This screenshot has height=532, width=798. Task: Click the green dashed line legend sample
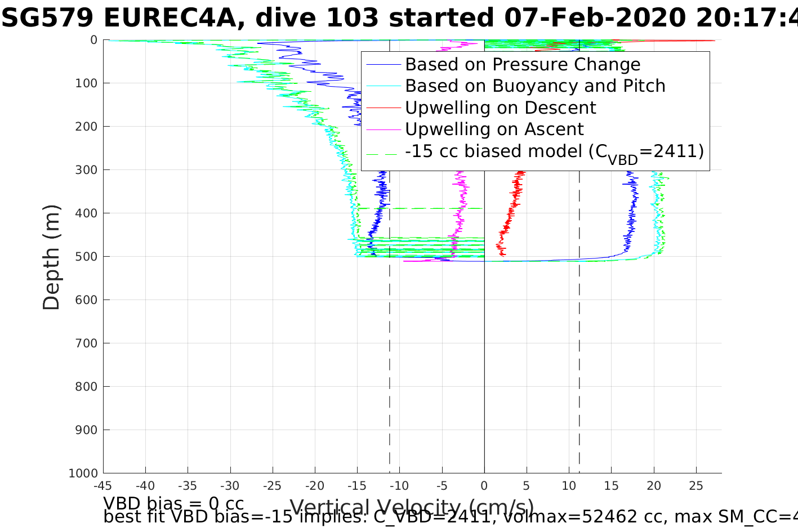pos(384,152)
